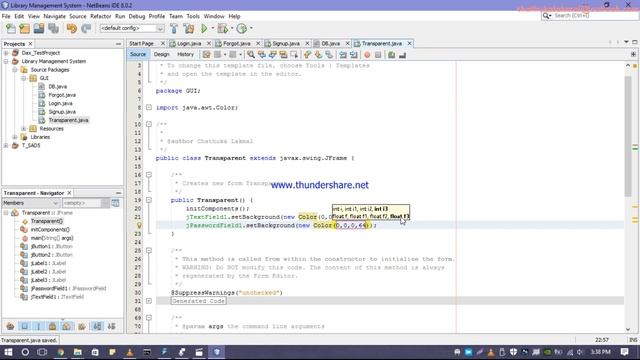Open File Explorer from taskbar
This screenshot has height=360, width=640.
(x=78, y=352)
